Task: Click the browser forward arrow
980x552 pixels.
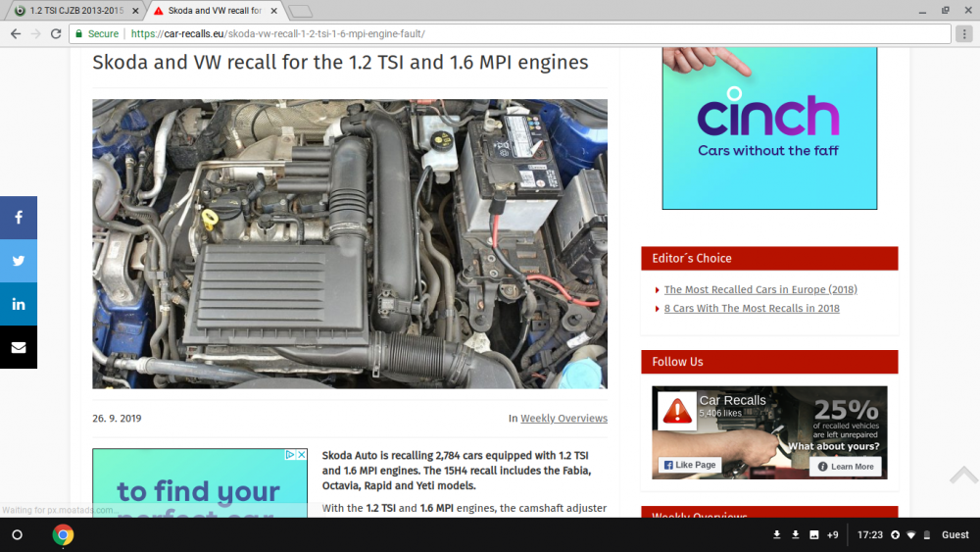Action: [x=35, y=33]
